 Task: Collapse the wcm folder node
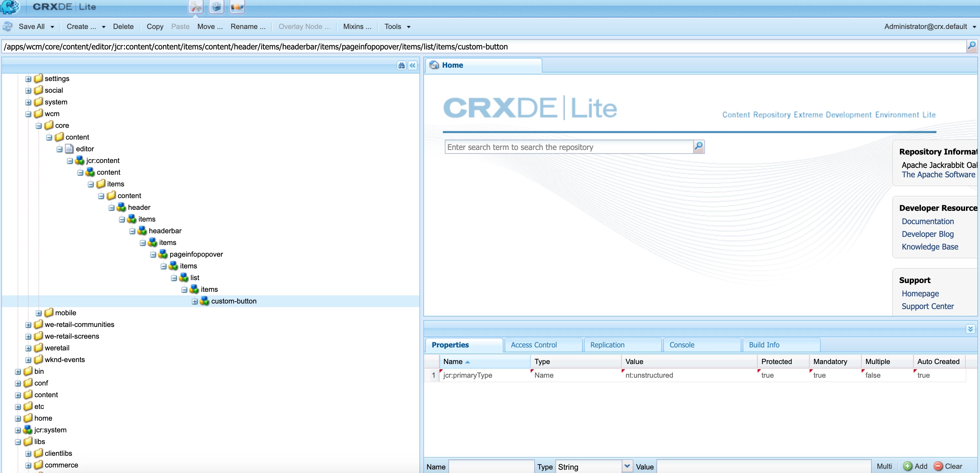(29, 114)
